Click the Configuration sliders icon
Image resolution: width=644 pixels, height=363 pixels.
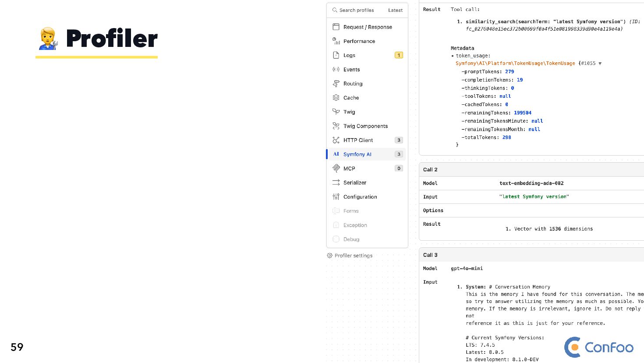336,197
